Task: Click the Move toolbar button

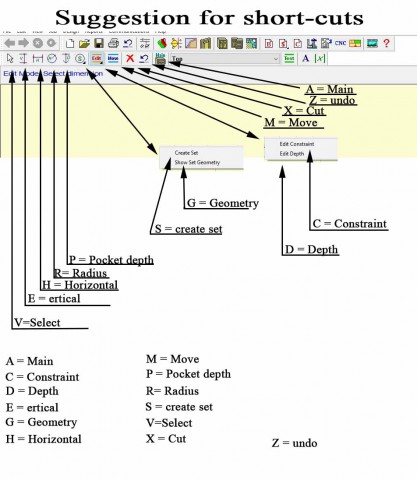Action: [113, 59]
